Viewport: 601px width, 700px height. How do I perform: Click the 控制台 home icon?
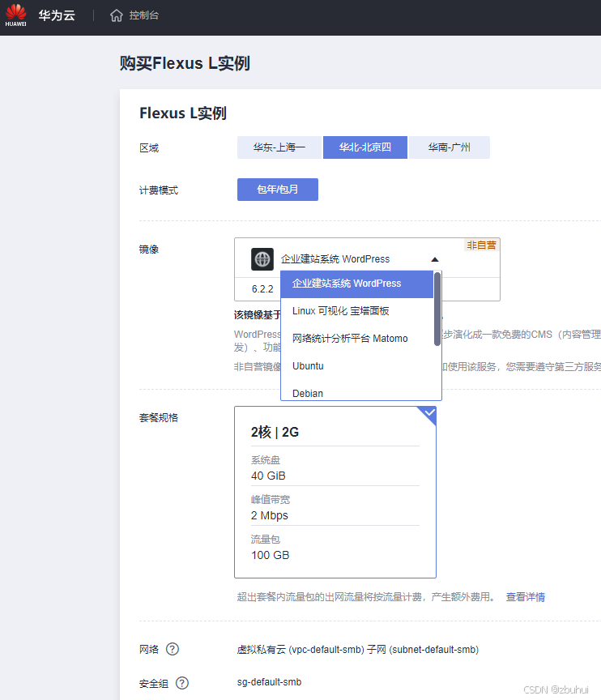coord(117,15)
